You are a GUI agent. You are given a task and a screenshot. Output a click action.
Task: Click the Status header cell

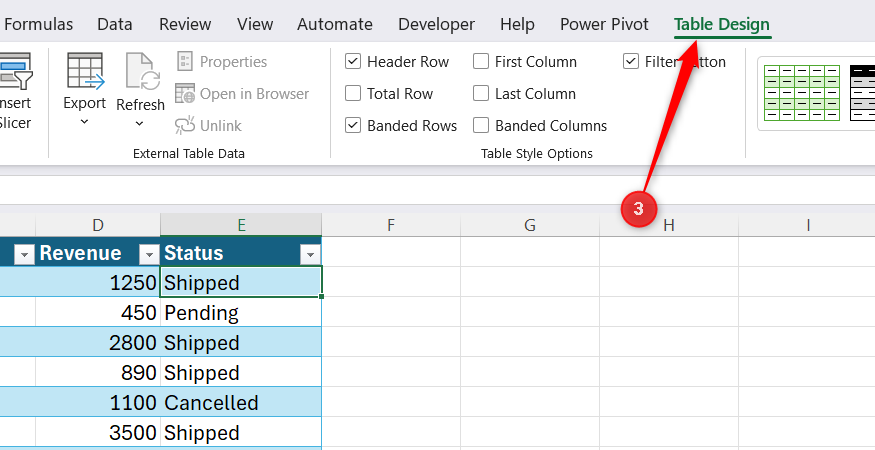241,253
